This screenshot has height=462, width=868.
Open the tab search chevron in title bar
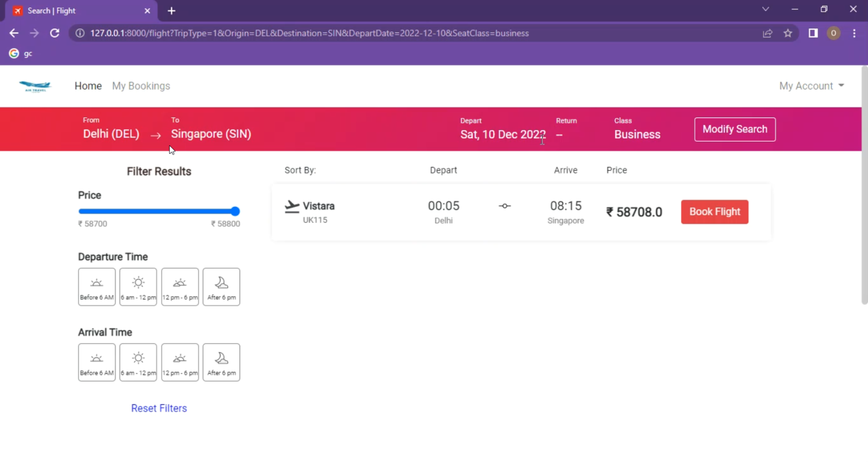766,9
